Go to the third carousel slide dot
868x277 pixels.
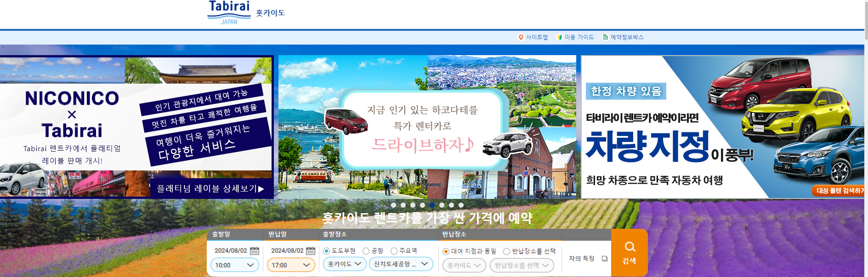(x=413, y=205)
